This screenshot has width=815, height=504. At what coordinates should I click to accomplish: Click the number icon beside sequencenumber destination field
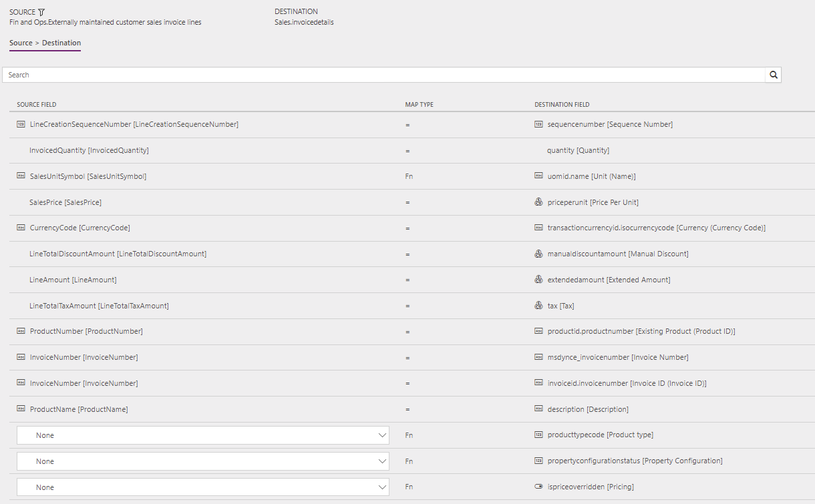[x=538, y=124]
